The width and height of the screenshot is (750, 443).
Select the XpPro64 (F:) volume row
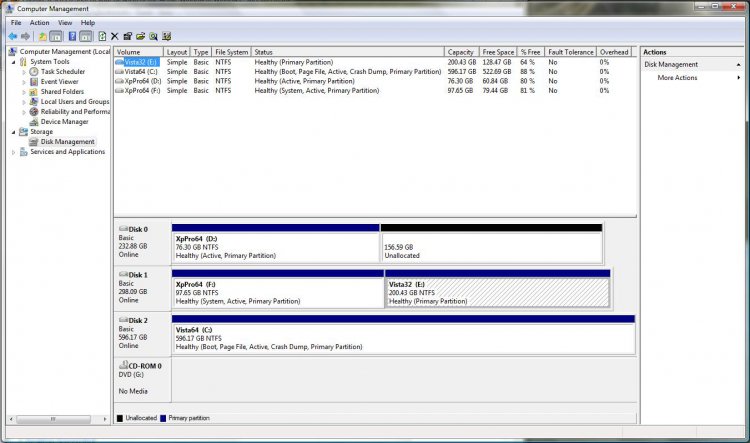[x=375, y=90]
